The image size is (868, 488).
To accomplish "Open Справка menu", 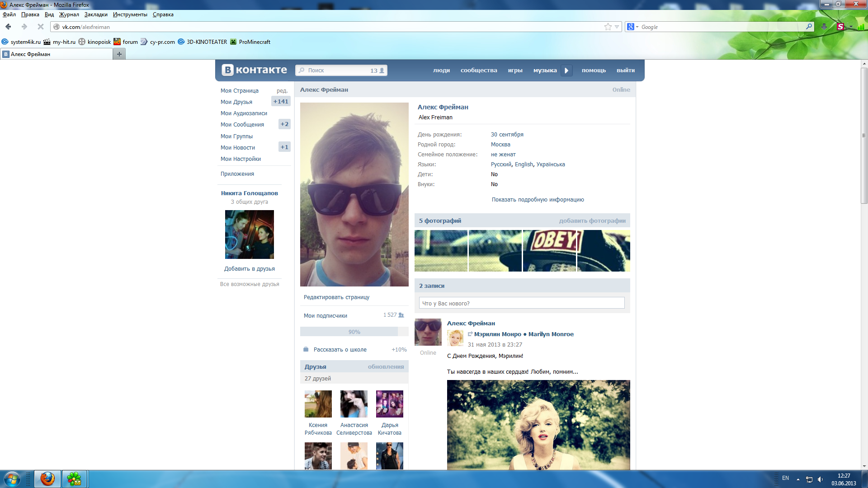I will click(x=163, y=14).
